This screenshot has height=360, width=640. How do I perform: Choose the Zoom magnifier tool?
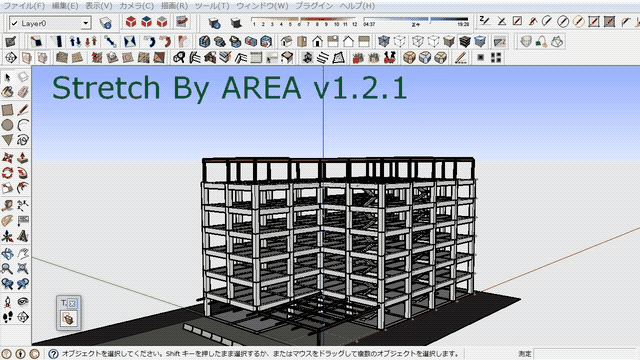pos(7,269)
